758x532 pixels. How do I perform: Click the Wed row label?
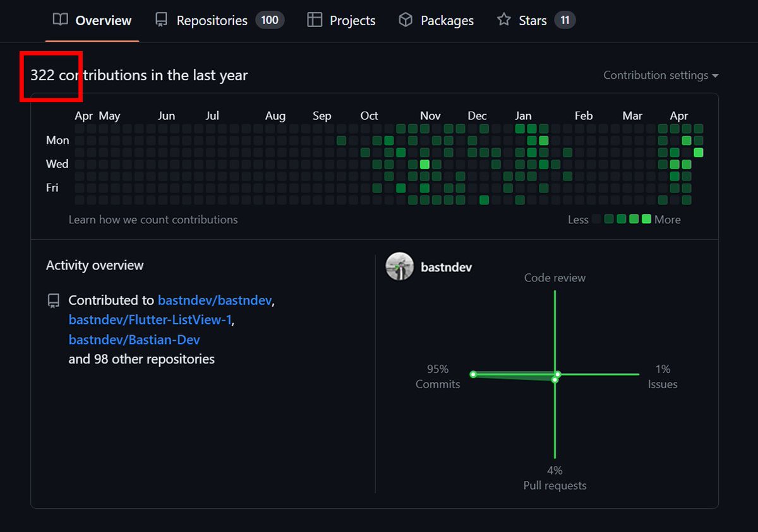[57, 164]
